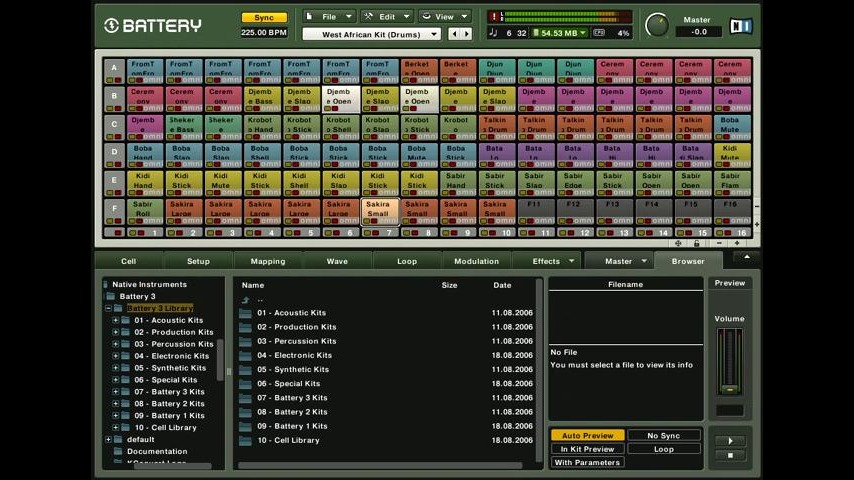Screen dimensions: 854x480
Task: Play the browser preview
Action: point(730,440)
